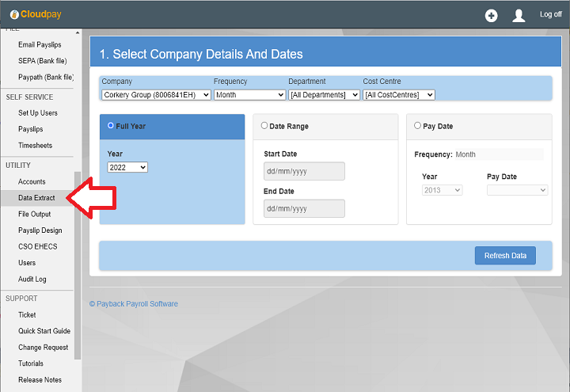Viewport: 570px width, 392px height.
Task: Select the Date Range radio option
Action: point(264,126)
